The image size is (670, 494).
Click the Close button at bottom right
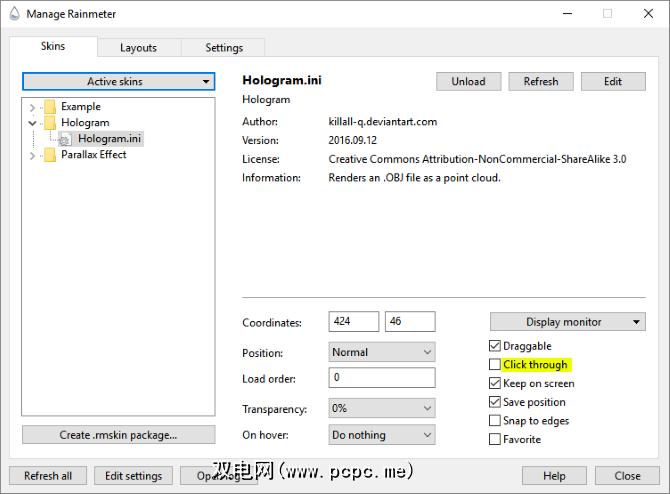[x=627, y=476]
